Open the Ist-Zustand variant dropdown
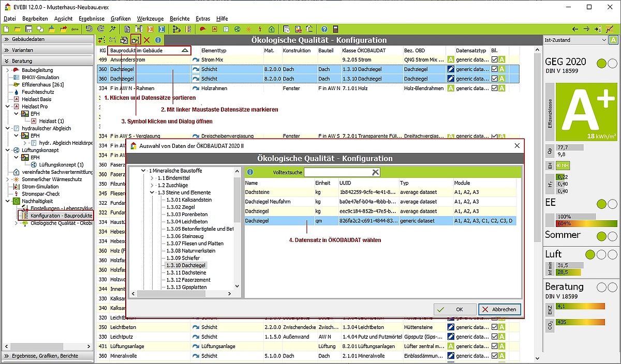 tap(603, 40)
